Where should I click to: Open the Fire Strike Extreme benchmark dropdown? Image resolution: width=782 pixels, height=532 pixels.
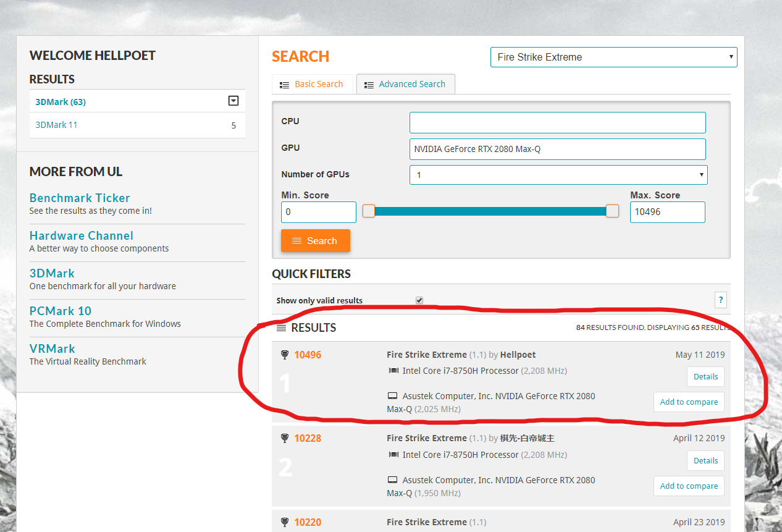pos(614,57)
